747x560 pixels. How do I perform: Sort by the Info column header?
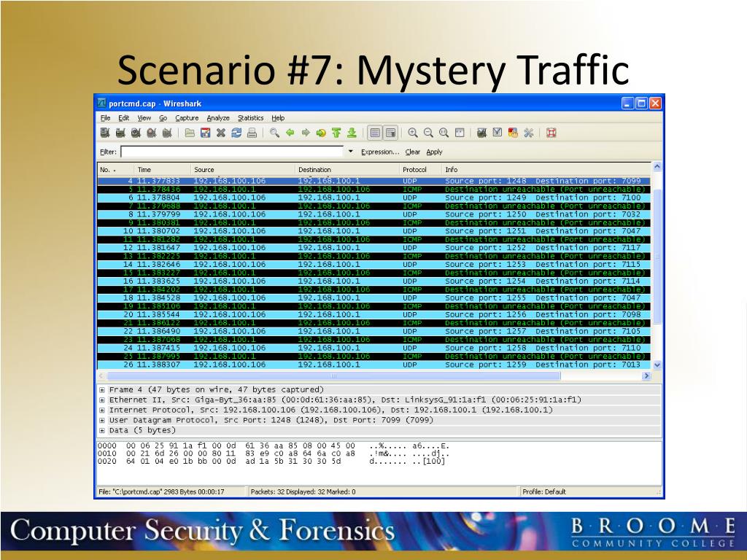pyautogui.click(x=546, y=169)
